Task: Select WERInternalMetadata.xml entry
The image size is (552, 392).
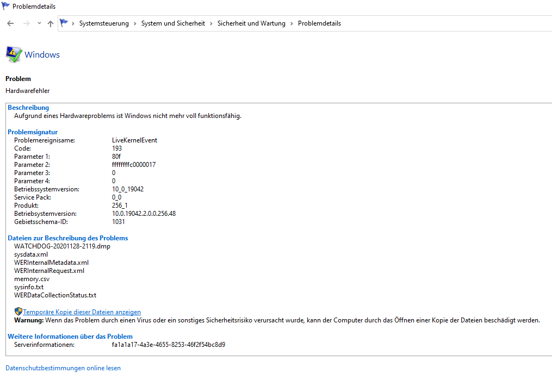Action: pyautogui.click(x=52, y=263)
